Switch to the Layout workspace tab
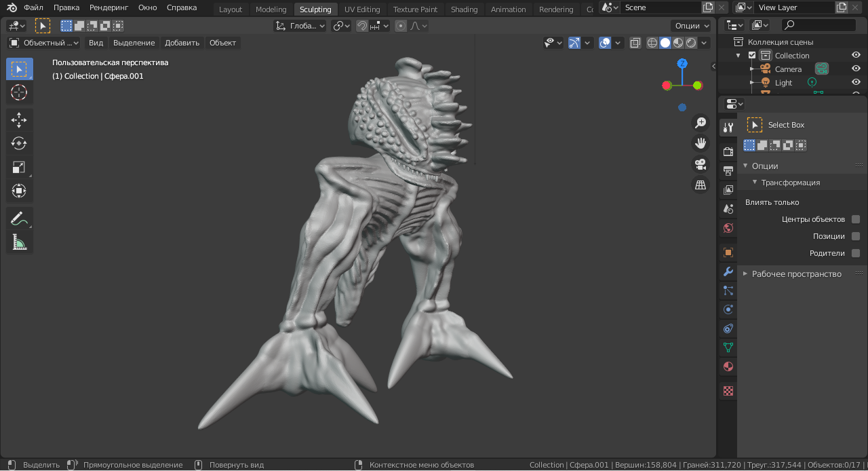The width and height of the screenshot is (868, 471). 231,10
